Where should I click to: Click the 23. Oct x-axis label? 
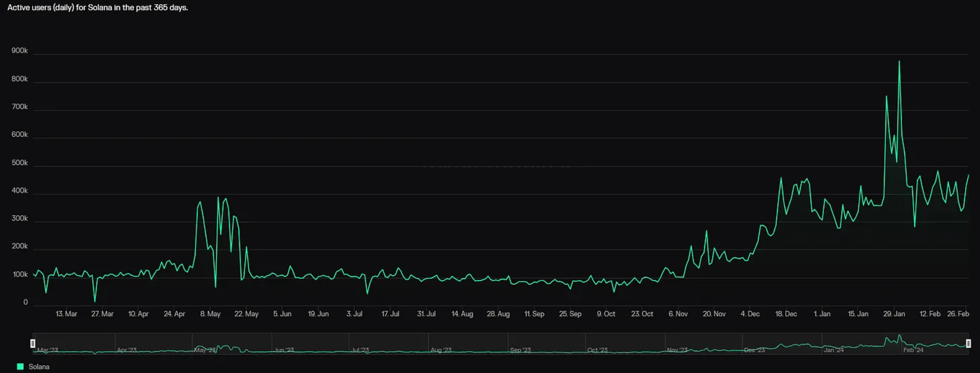tap(642, 314)
